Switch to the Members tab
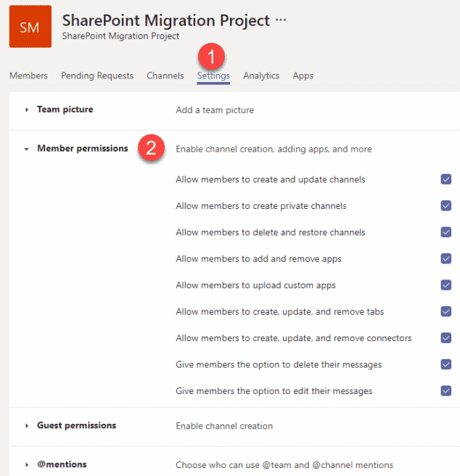Screen dimensions: 460x476 pos(28,75)
